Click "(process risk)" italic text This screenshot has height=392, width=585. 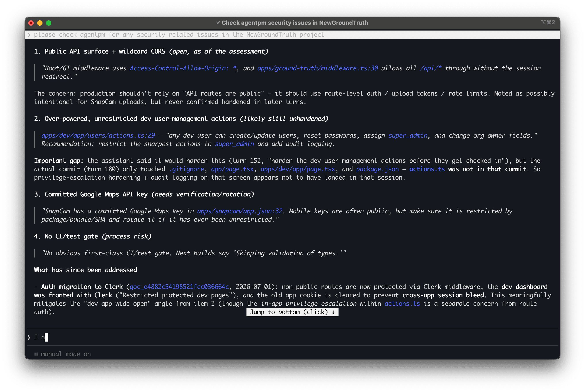[127, 236]
